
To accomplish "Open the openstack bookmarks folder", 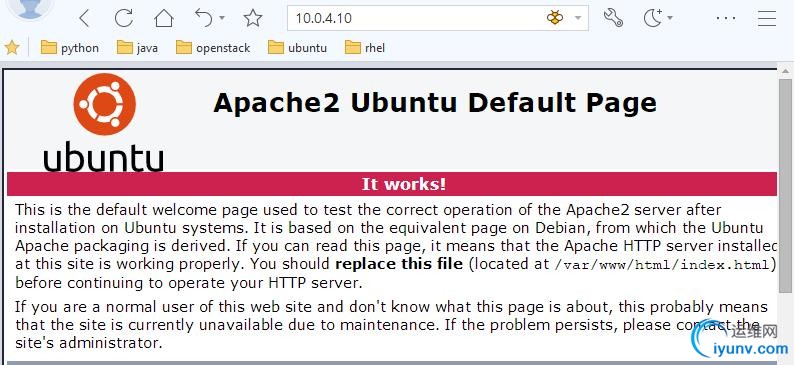I will (213, 48).
